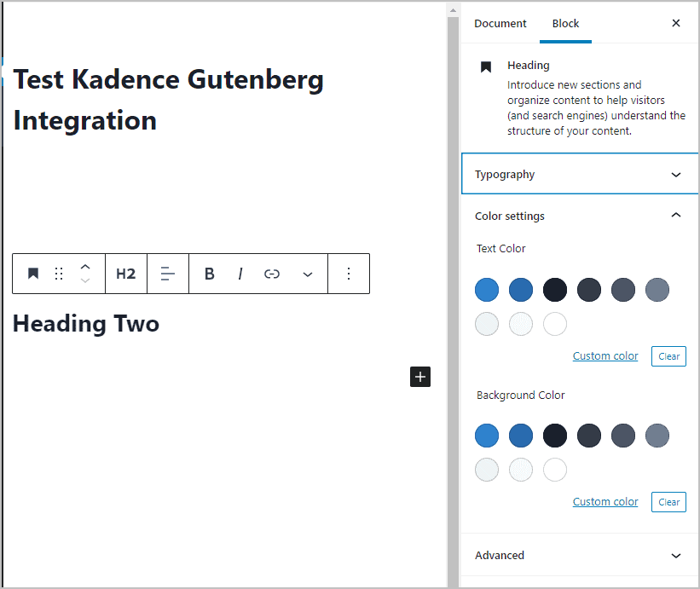This screenshot has height=589, width=700.
Task: Pick the black swatch for Text Color
Action: [x=555, y=290]
